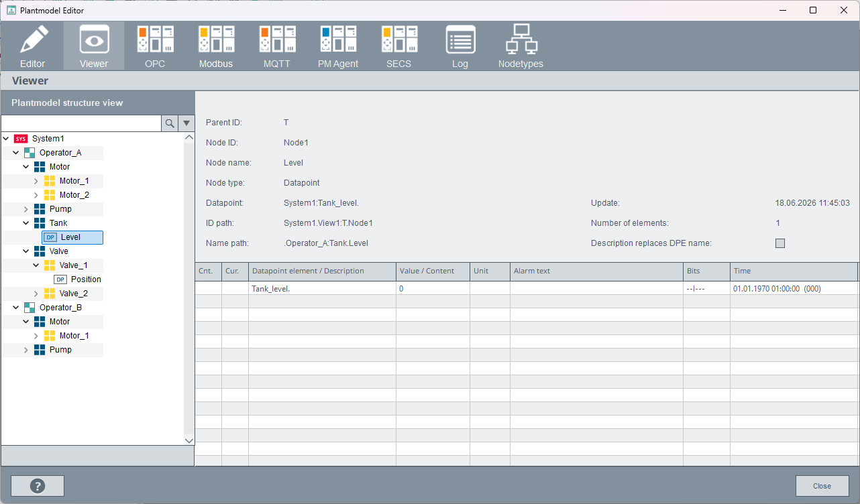860x504 pixels.
Task: Open the Modbus module icon
Action: pos(216,40)
